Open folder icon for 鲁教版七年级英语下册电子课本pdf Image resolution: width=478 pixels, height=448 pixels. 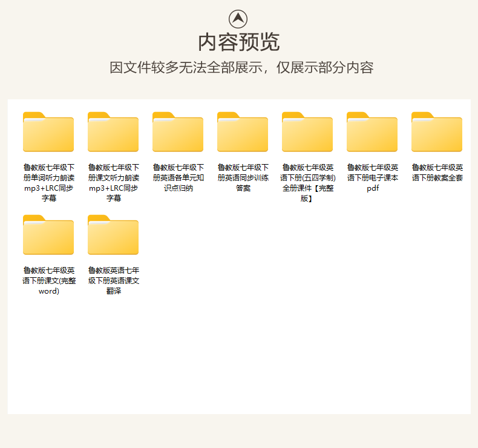372,132
